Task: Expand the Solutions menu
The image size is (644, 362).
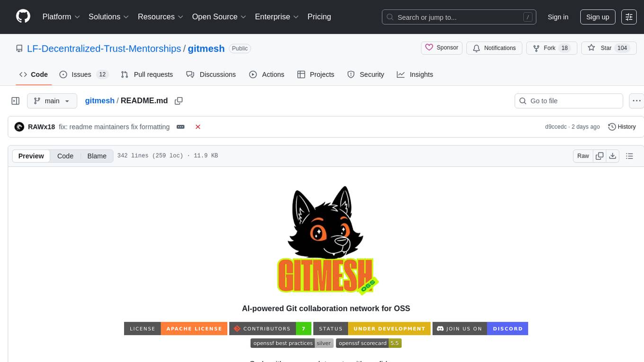Action: [x=109, y=17]
